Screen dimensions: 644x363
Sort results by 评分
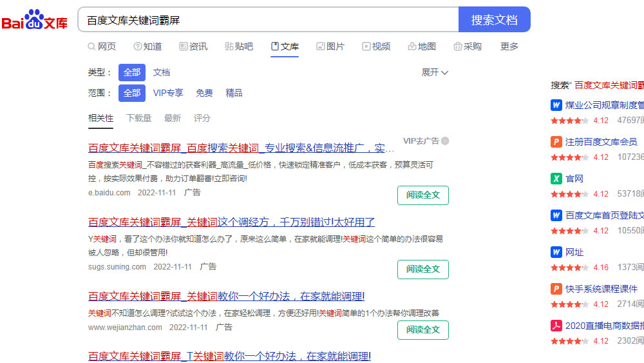tap(202, 119)
